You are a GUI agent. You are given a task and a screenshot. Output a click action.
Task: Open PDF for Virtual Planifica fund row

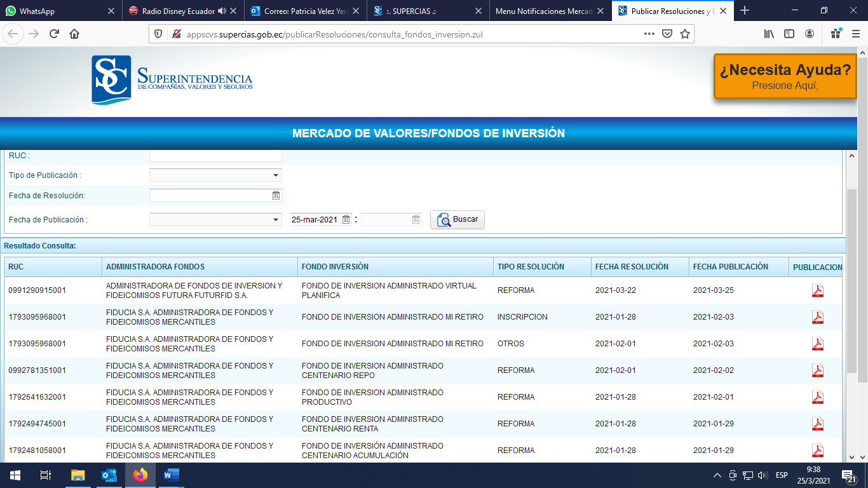817,290
